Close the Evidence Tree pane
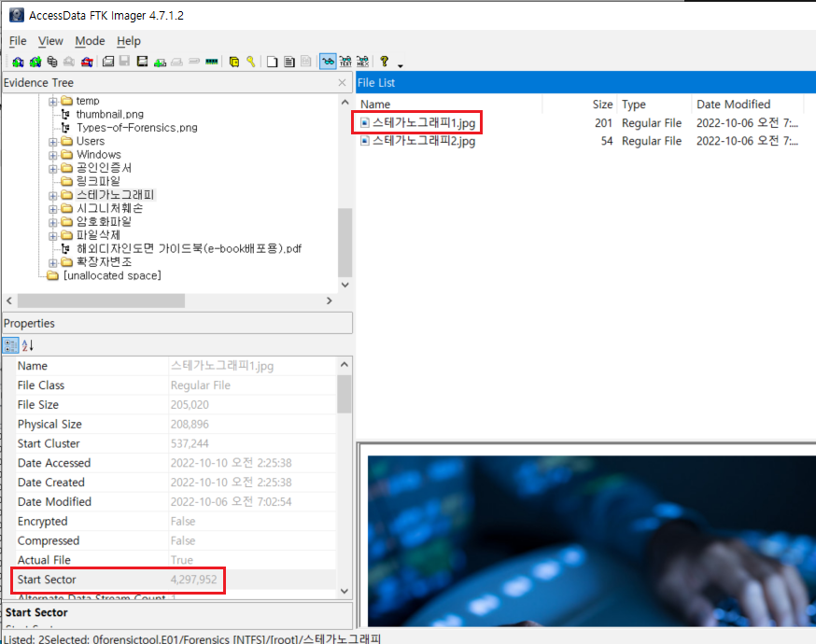This screenshot has height=644, width=816. 342,83
